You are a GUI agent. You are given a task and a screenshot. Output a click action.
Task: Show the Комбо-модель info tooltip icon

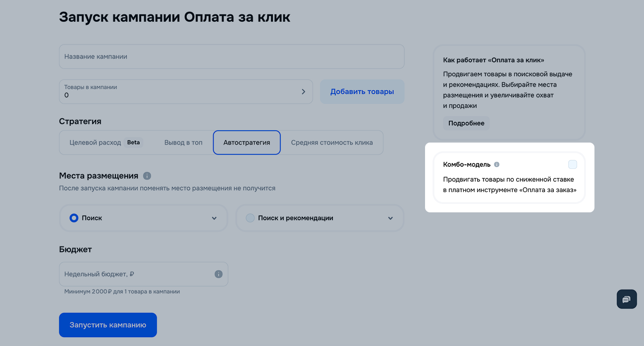497,164
